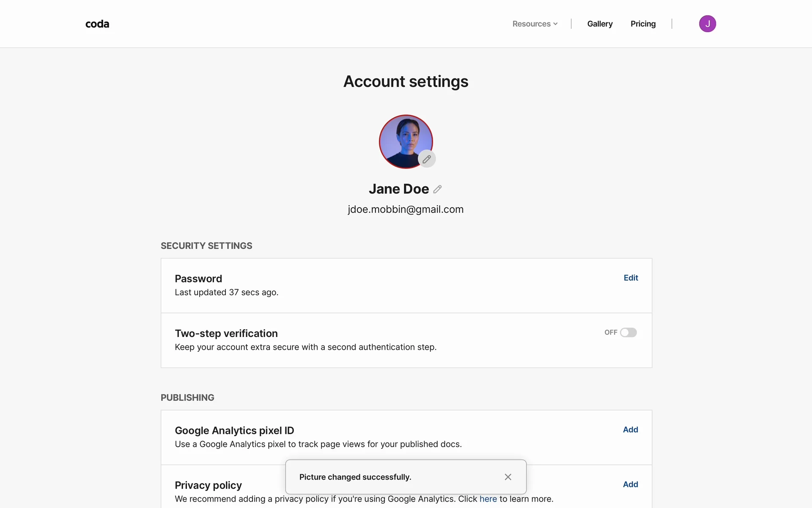Edit name with pencil next to Jane Doe

point(437,189)
